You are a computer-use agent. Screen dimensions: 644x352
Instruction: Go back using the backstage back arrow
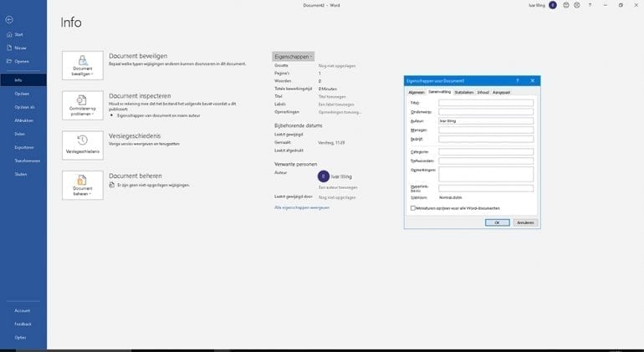pyautogui.click(x=9, y=20)
